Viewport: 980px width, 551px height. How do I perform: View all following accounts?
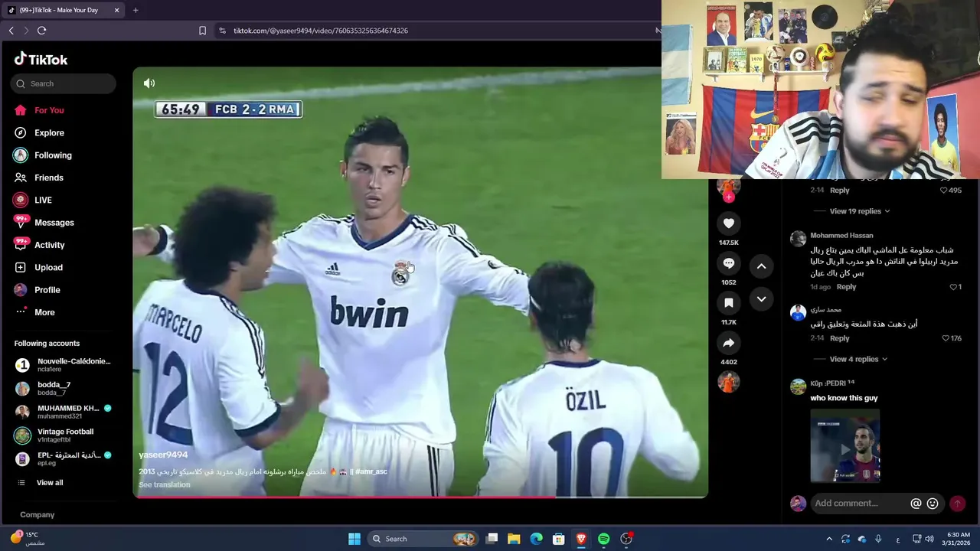[x=50, y=483]
